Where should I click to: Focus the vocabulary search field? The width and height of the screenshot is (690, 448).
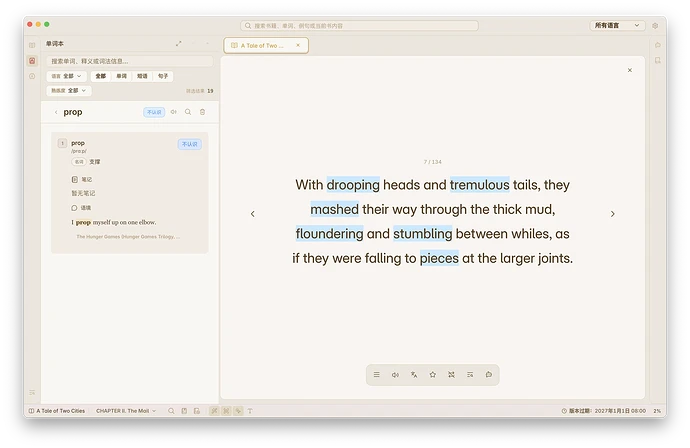[130, 61]
